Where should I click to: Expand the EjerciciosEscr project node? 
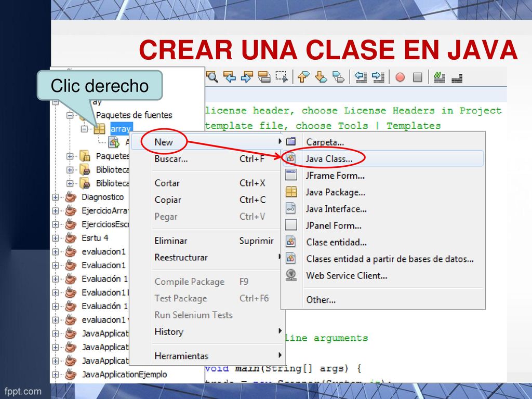tap(56, 224)
